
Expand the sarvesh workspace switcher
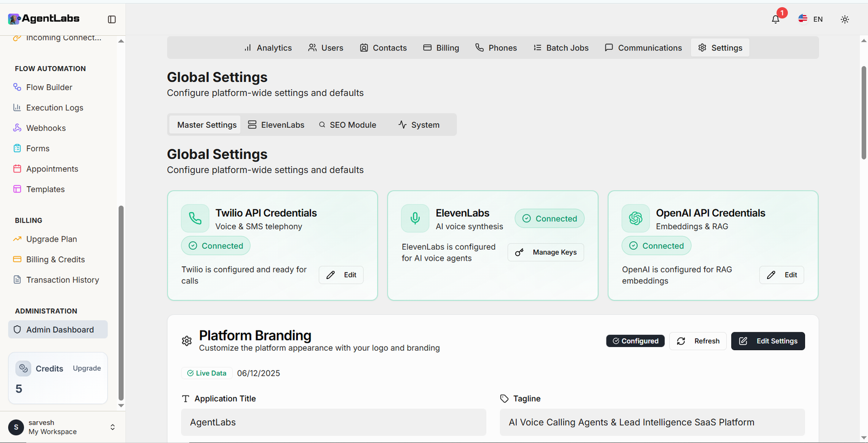point(112,427)
